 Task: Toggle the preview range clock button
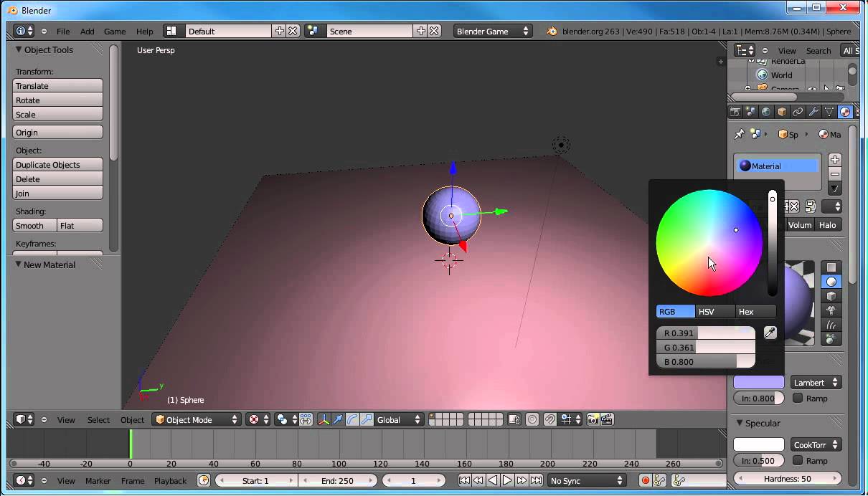point(204,480)
